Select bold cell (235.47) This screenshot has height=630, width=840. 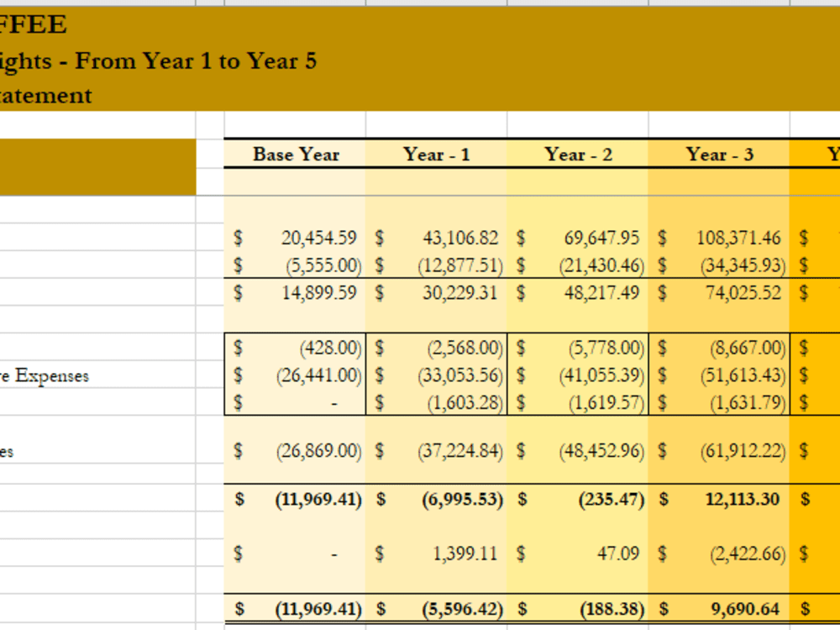[x=578, y=499]
